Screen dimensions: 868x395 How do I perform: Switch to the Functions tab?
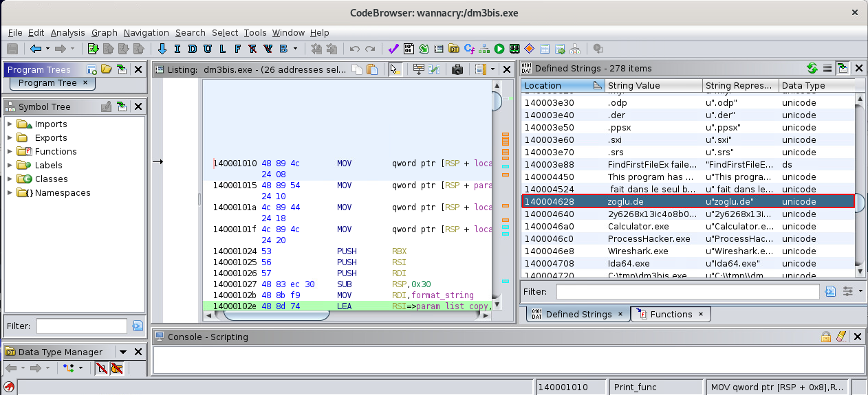coord(671,314)
